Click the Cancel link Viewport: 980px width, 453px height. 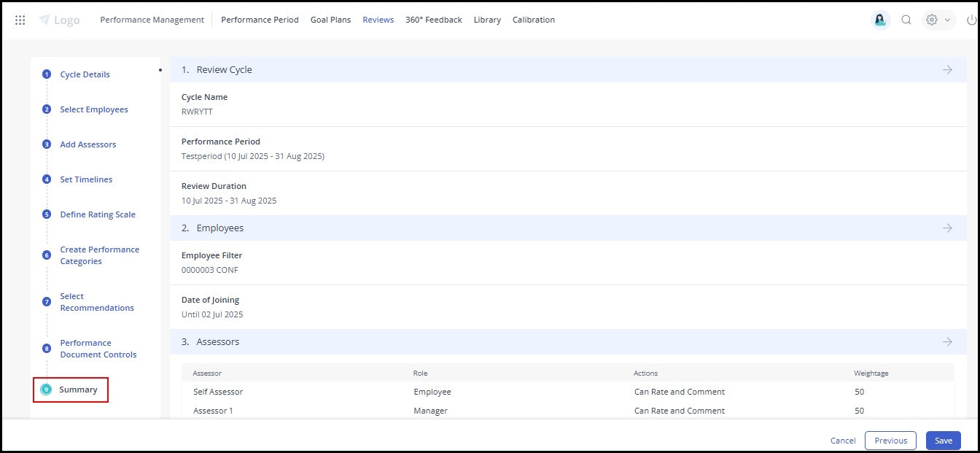click(843, 441)
